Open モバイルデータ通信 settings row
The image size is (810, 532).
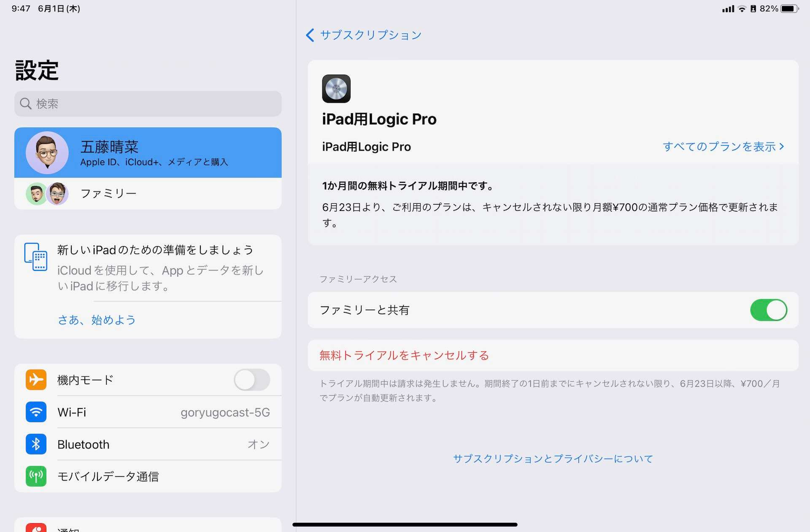(x=148, y=476)
